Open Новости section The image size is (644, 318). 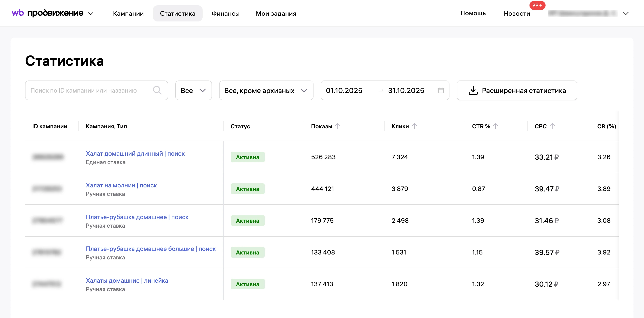coord(517,13)
